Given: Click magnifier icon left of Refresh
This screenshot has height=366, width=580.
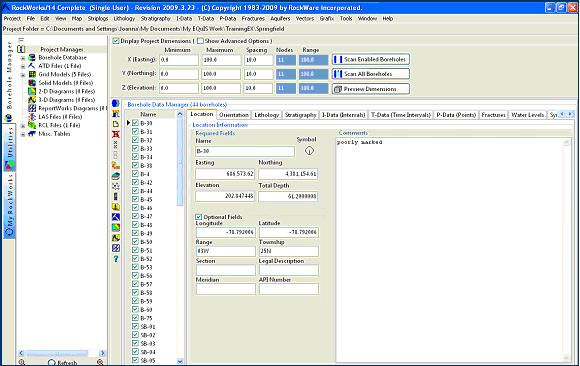Looking at the screenshot, I should click(x=22, y=362).
